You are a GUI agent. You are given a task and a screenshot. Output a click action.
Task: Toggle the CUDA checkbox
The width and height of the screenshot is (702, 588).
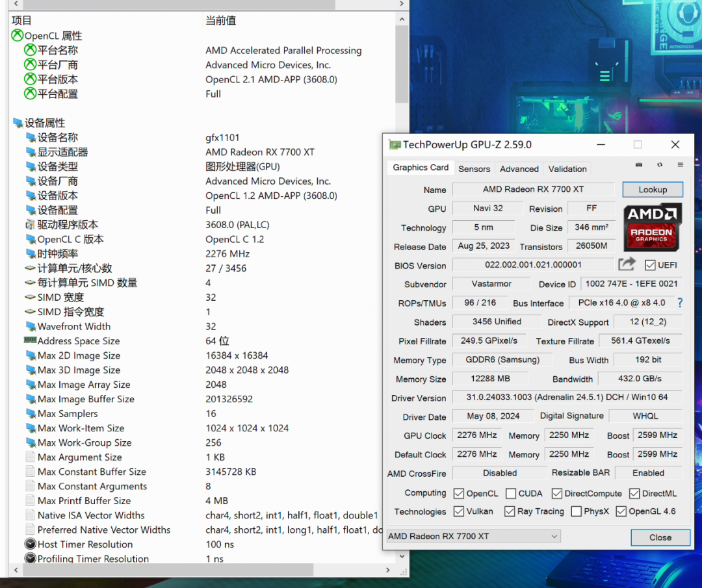pos(510,493)
